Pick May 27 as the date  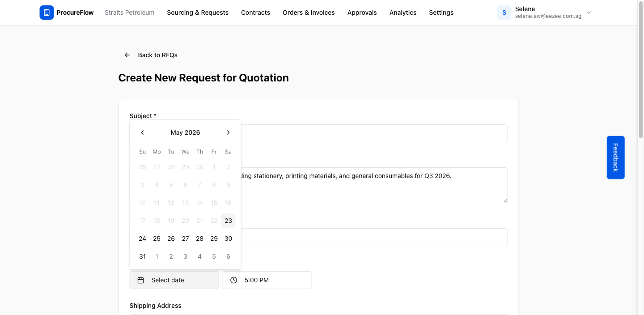point(185,238)
